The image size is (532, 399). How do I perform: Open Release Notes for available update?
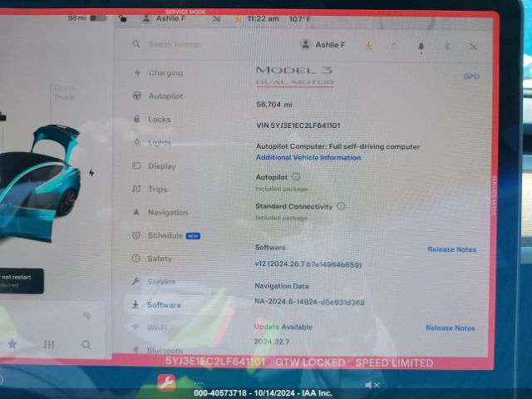coord(451,328)
